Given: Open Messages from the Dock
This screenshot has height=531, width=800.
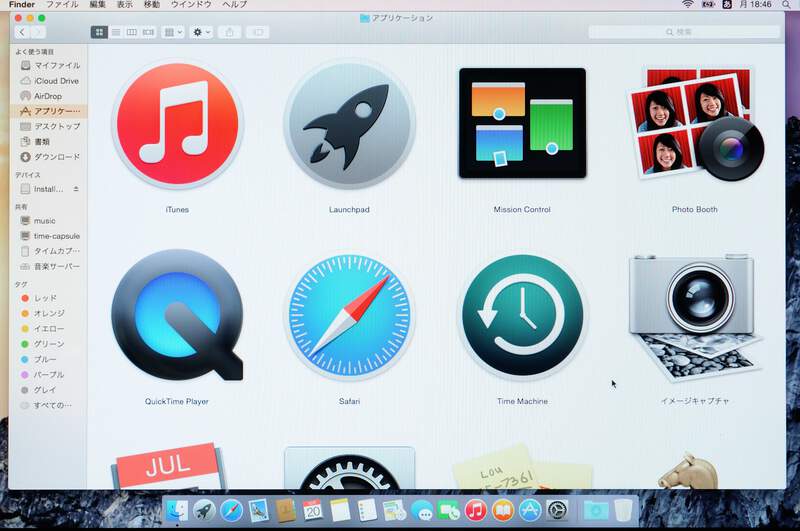Looking at the screenshot, I should (x=422, y=510).
